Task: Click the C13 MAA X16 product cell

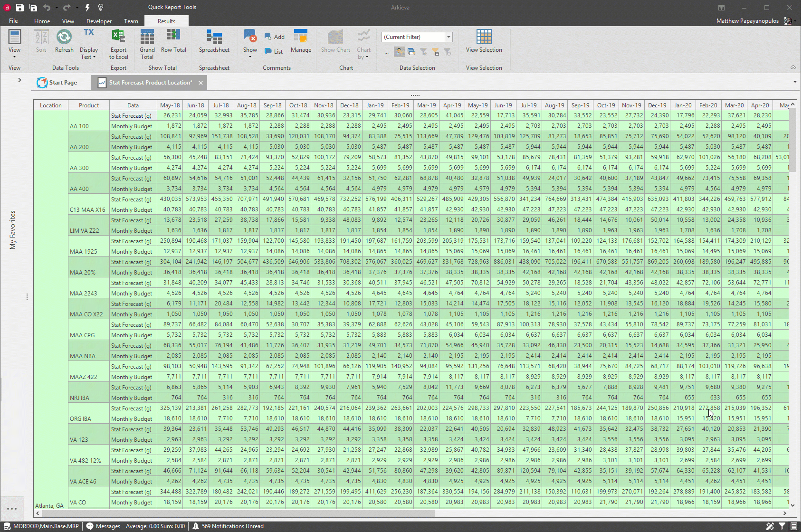Action: click(89, 204)
